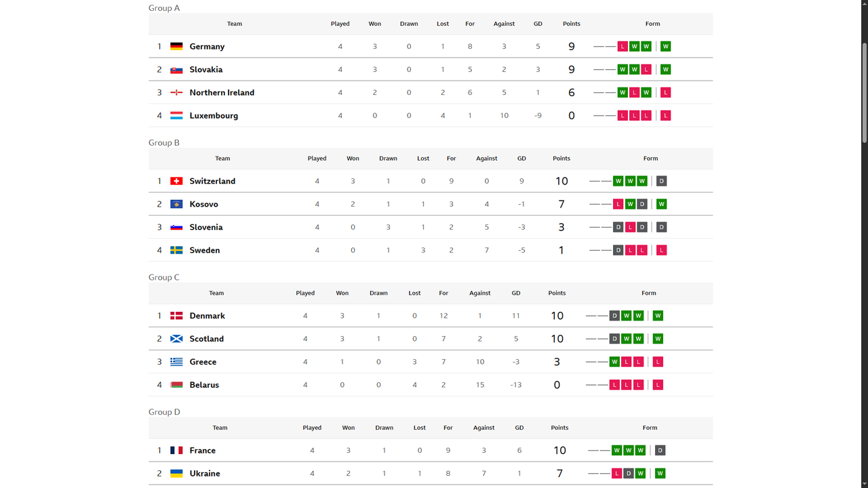Open the Denmark team name
This screenshot has height=488, width=868.
click(208, 316)
